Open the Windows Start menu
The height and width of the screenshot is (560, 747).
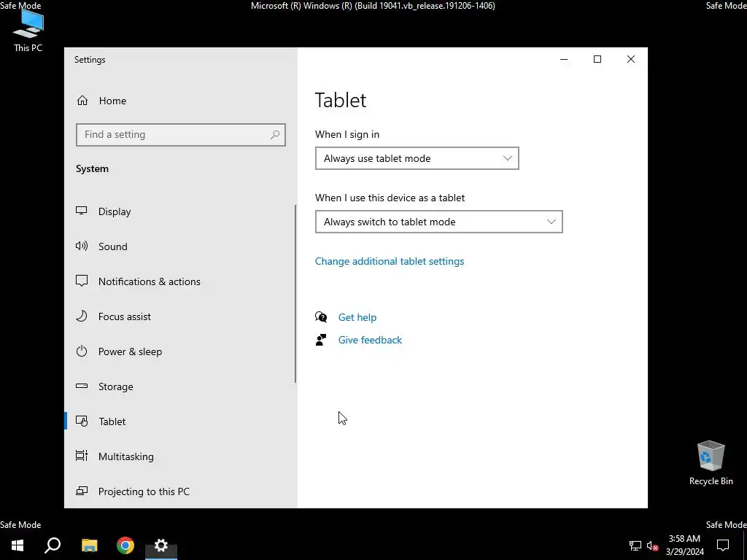(18, 545)
